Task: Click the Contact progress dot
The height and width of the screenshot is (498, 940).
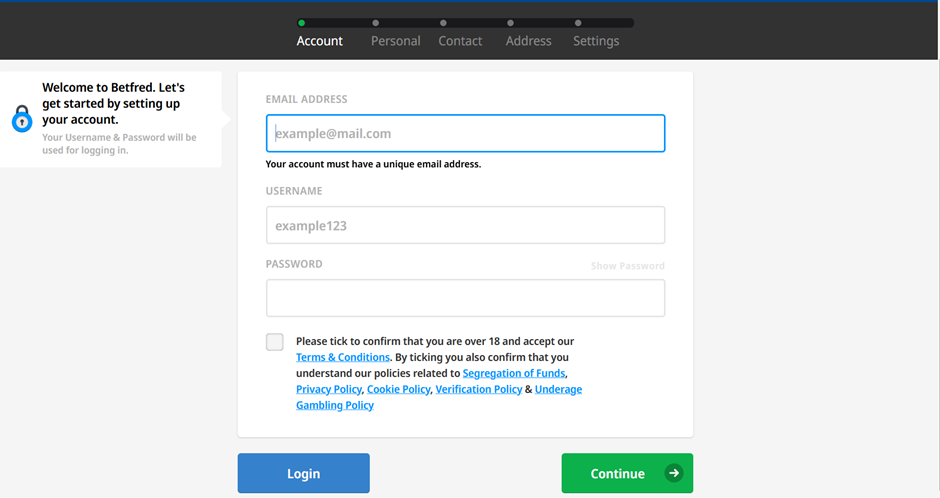Action: click(x=443, y=23)
